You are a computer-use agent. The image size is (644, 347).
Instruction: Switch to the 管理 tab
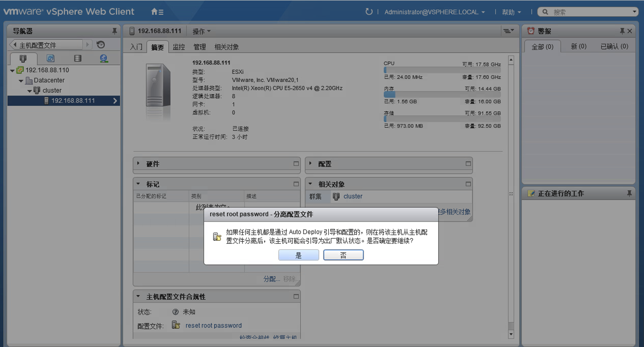[200, 47]
